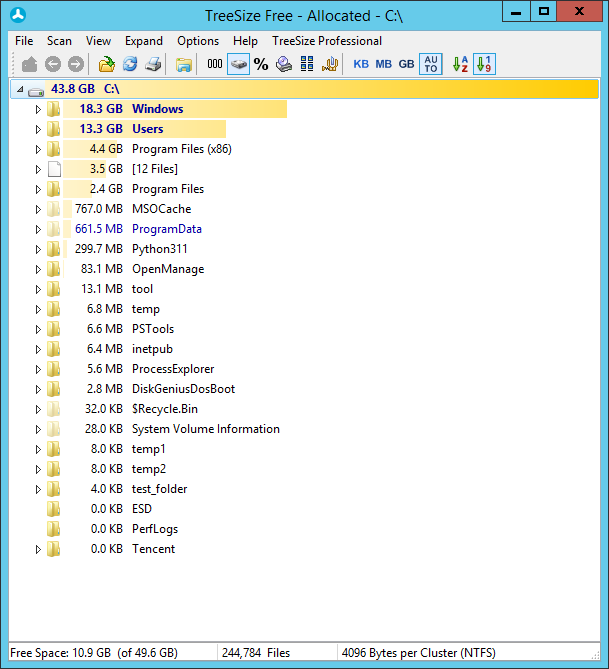Expand the Python311 folder
Image resolution: width=609 pixels, height=669 pixels.
tap(38, 249)
